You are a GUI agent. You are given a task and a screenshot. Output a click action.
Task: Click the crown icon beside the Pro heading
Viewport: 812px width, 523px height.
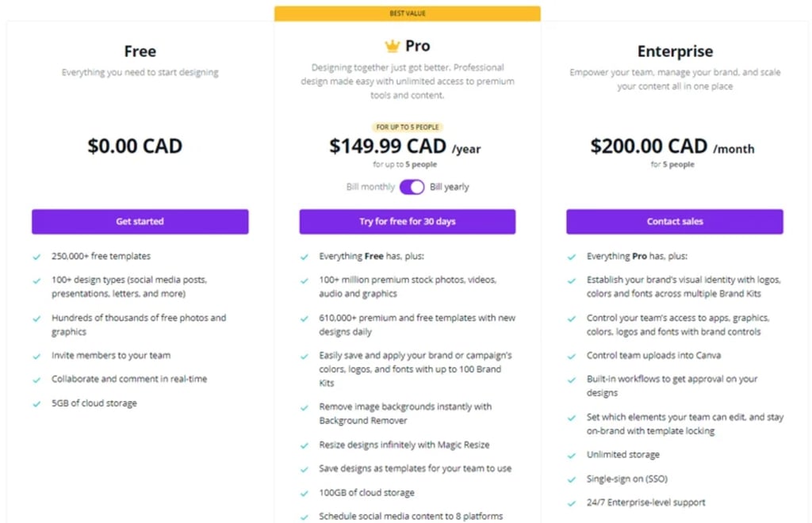390,45
